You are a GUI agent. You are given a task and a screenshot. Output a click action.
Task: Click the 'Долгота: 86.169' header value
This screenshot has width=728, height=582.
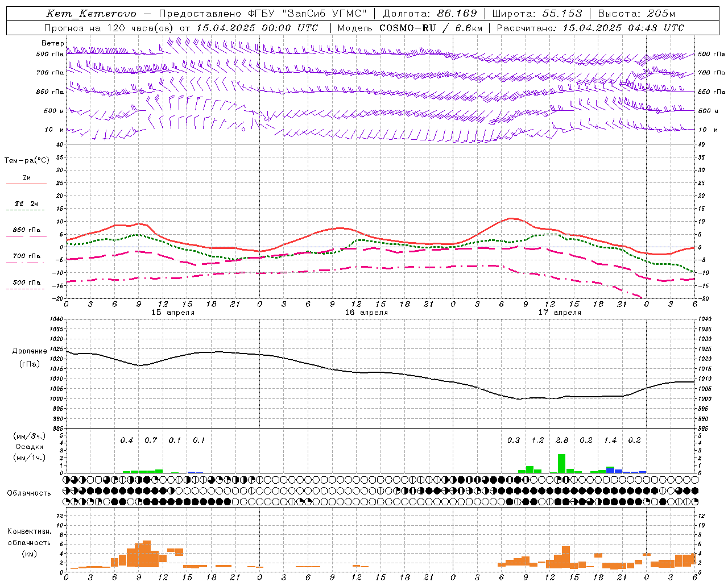pos(430,14)
